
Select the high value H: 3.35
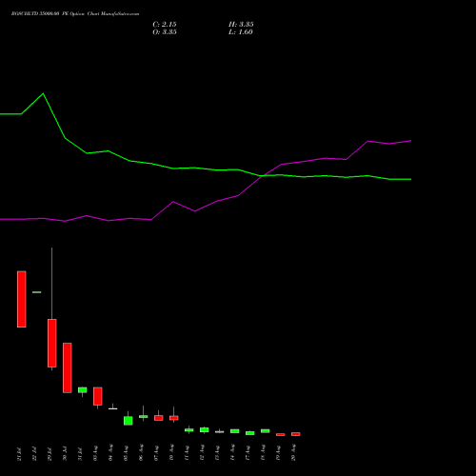[241, 25]
